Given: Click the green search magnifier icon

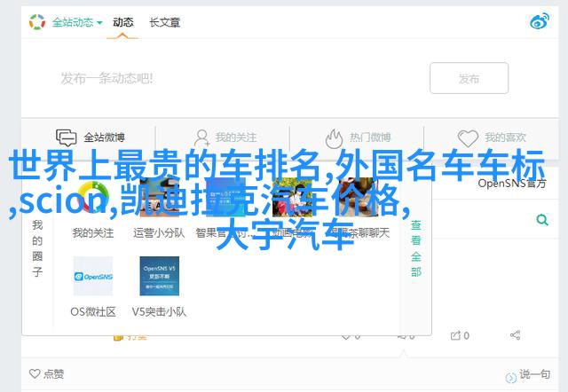Looking at the screenshot, I should (542, 220).
